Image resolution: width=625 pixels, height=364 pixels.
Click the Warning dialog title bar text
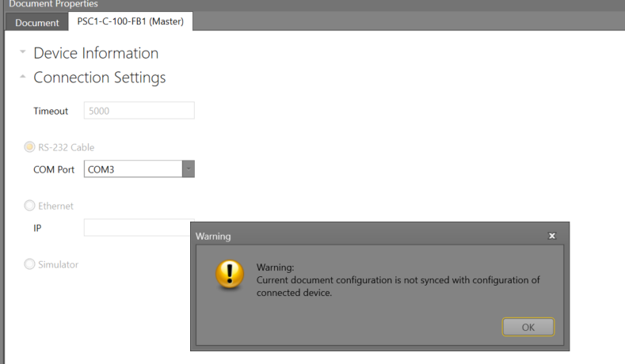[213, 236]
